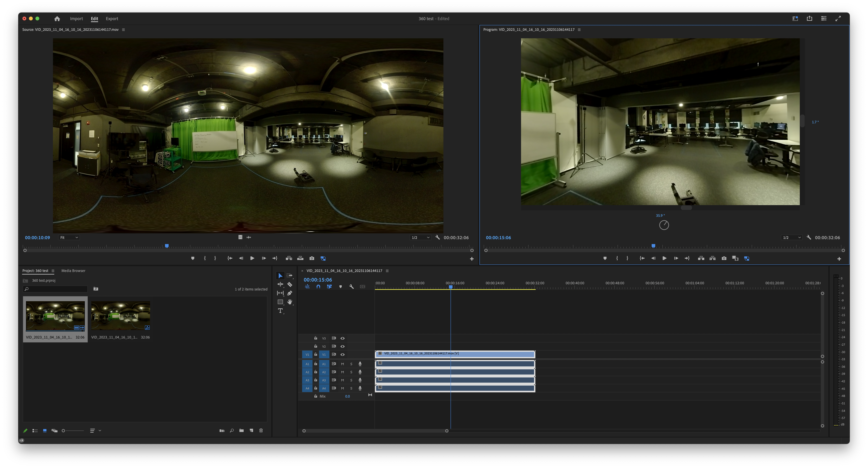Open Comparison View in Program monitor
The height and width of the screenshot is (468, 868).
pos(735,258)
